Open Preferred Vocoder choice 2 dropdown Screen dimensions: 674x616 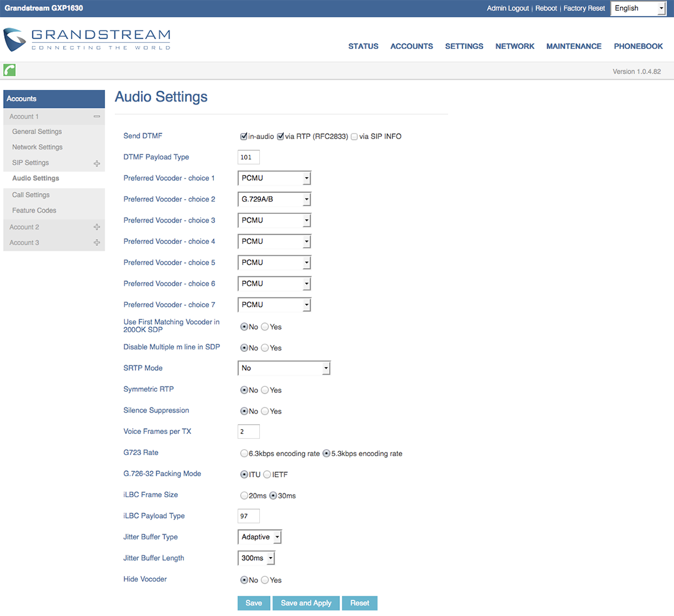click(x=275, y=199)
